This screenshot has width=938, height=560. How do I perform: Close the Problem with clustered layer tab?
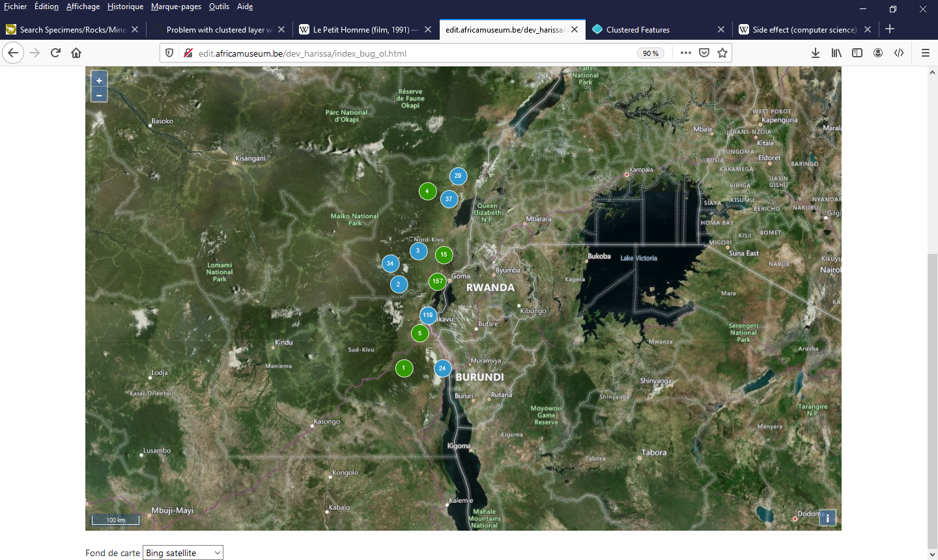[x=281, y=29]
